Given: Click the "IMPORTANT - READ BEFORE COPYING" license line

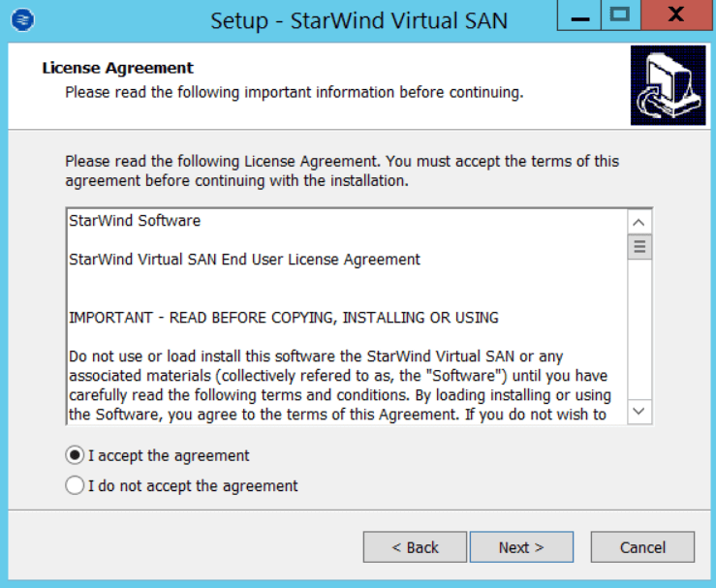Looking at the screenshot, I should (284, 317).
